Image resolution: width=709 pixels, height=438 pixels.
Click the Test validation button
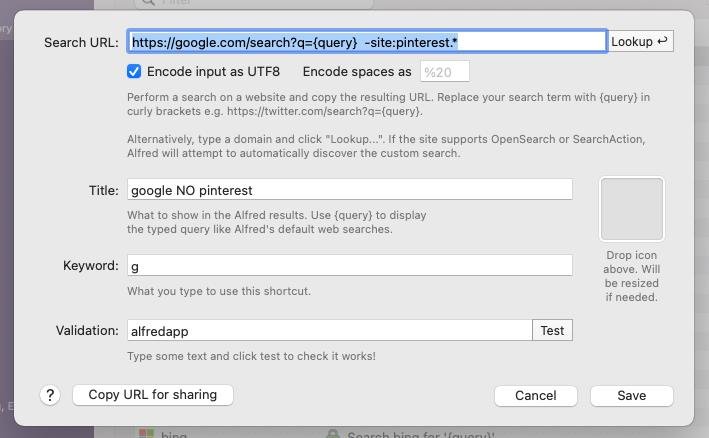(x=552, y=330)
